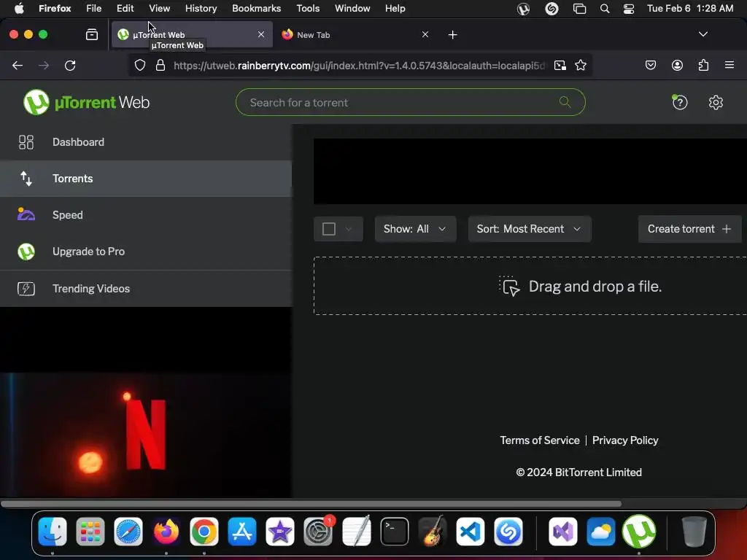Open the Dashboard sidebar item
Image resolution: width=747 pixels, height=560 pixels.
coord(146,142)
